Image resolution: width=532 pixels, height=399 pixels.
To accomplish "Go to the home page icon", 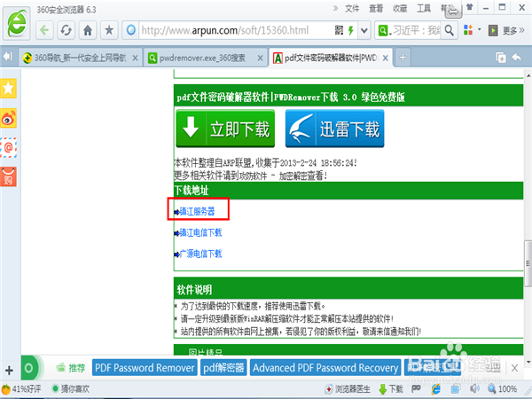I will (x=88, y=30).
